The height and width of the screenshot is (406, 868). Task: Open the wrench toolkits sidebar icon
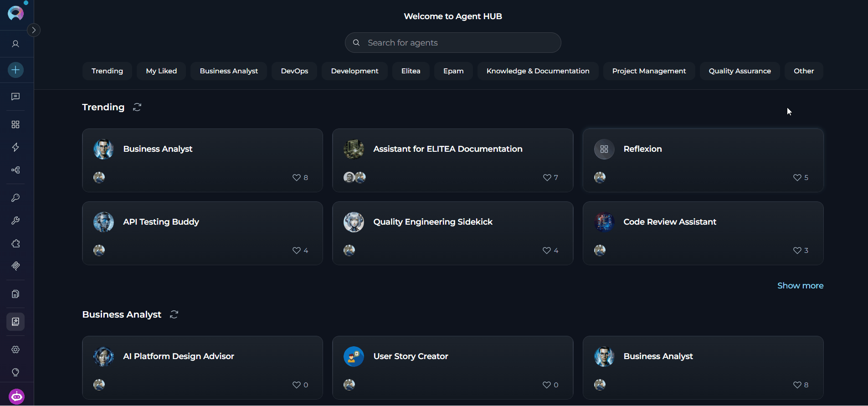(15, 221)
